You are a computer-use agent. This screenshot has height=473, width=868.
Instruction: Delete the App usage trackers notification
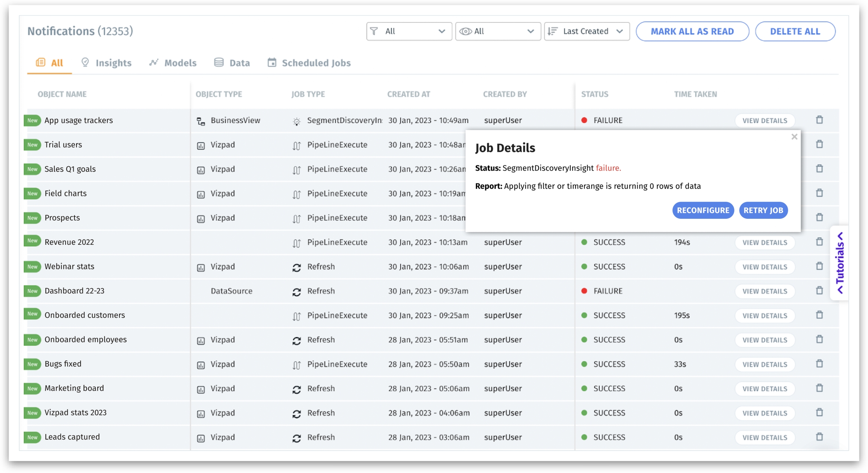pos(819,120)
